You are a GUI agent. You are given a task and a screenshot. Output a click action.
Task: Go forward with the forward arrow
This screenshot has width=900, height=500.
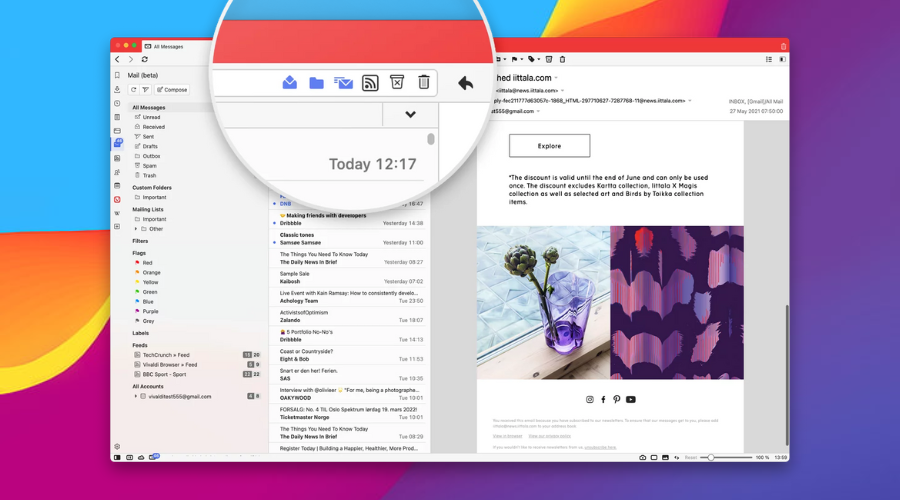tap(131, 59)
